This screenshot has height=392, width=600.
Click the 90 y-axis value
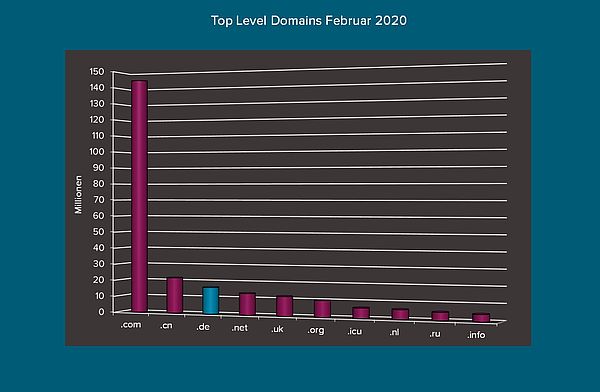[x=99, y=168]
